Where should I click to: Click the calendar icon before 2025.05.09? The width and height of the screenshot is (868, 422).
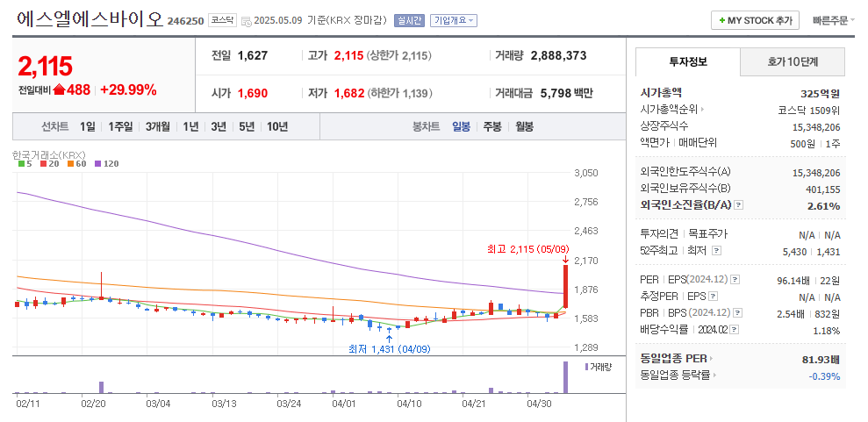247,21
